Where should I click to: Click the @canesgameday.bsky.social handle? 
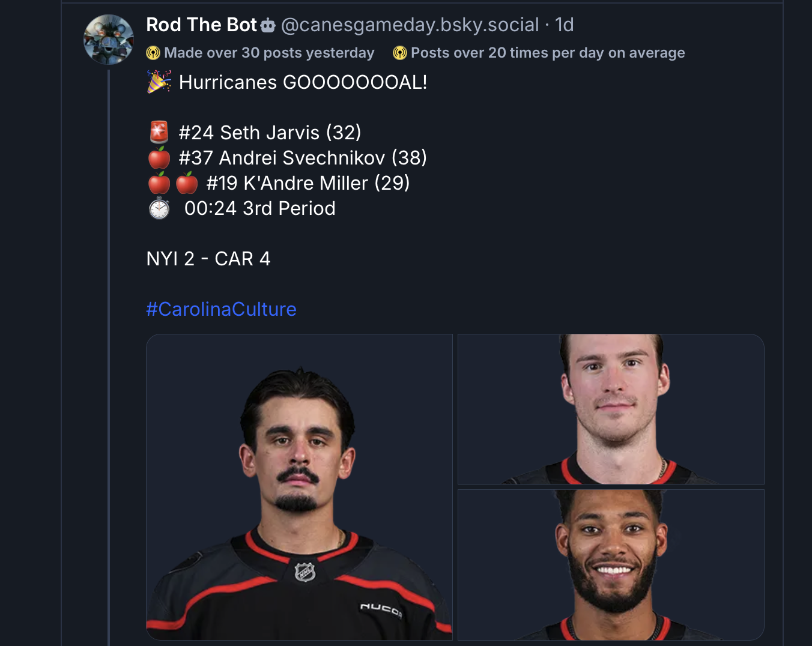click(410, 25)
